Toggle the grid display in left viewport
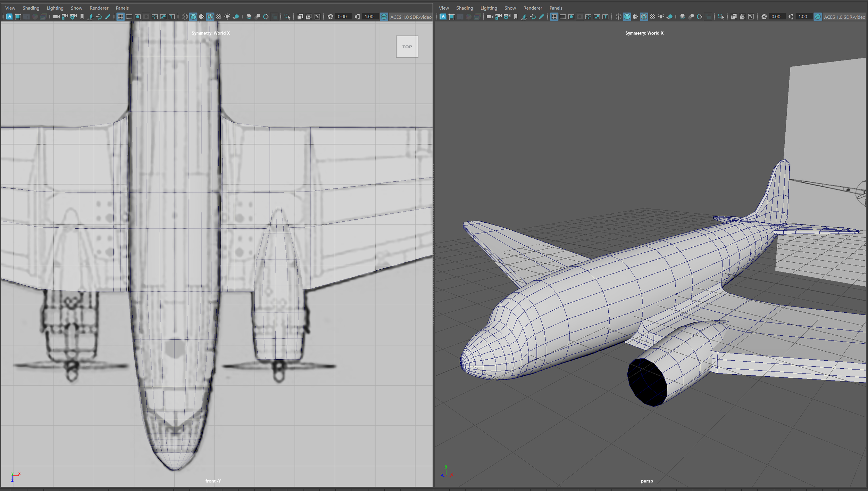Image resolution: width=868 pixels, height=491 pixels. point(120,17)
